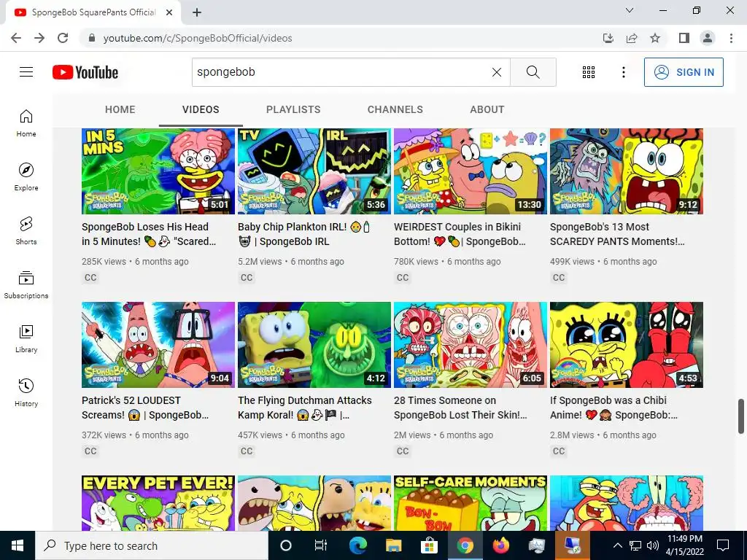
Task: Click the '2.8M views • 6 months ago' text
Action: point(603,435)
